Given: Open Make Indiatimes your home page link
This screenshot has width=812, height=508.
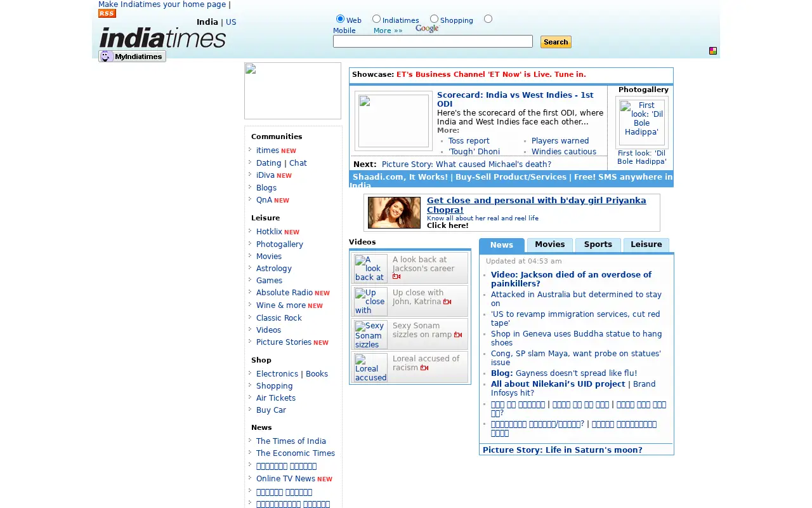Looking at the screenshot, I should (162, 4).
